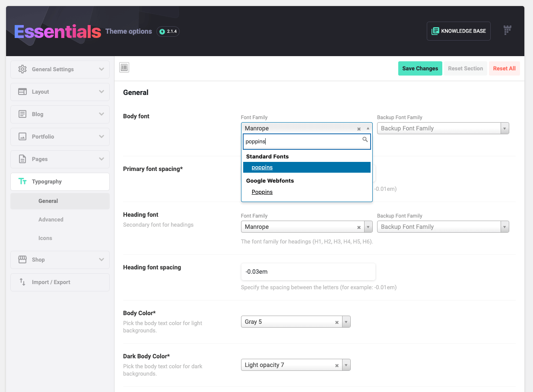Open the Import / Export section
The height and width of the screenshot is (392, 533).
tap(60, 282)
